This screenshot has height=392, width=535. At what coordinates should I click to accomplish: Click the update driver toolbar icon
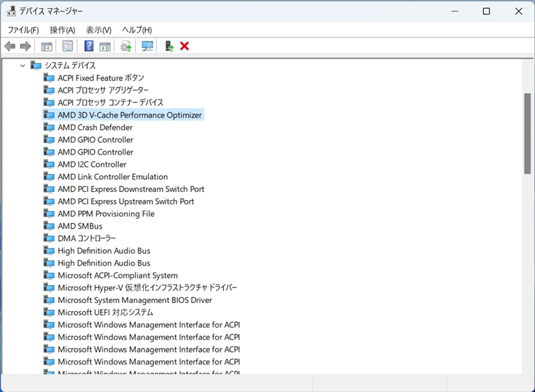tap(126, 46)
